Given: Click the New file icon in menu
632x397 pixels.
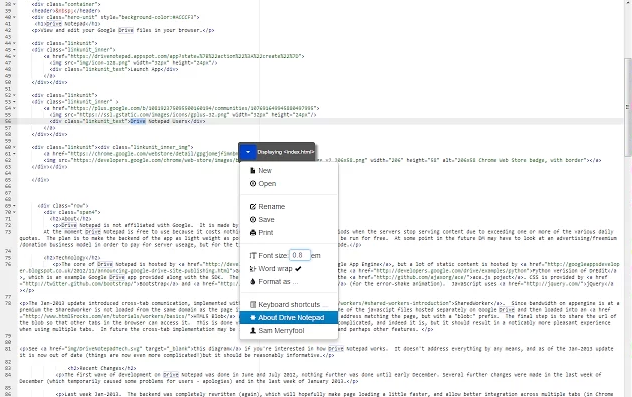Looking at the screenshot, I should pyautogui.click(x=253, y=170).
